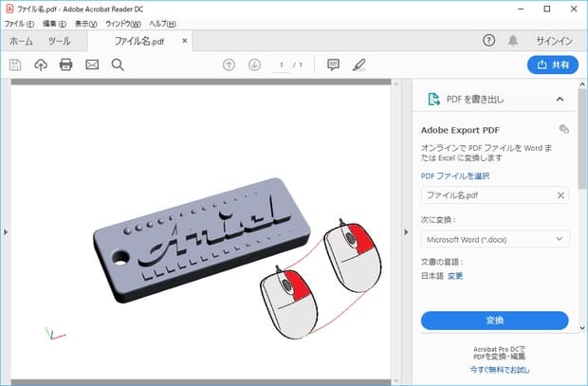Remove selected ファイル名.pdf file
Viewport: 588px width, 386px height.
[560, 195]
